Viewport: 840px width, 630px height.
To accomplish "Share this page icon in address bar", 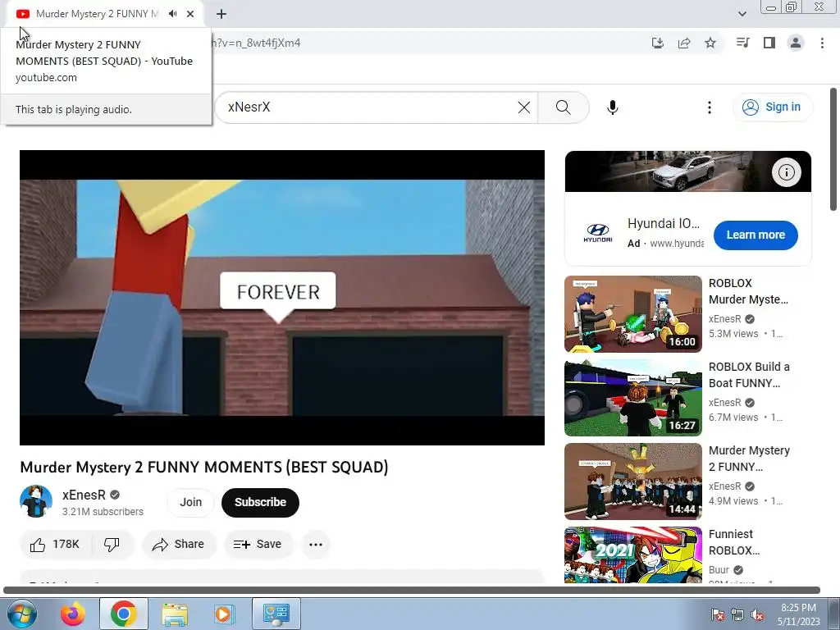I will [684, 43].
